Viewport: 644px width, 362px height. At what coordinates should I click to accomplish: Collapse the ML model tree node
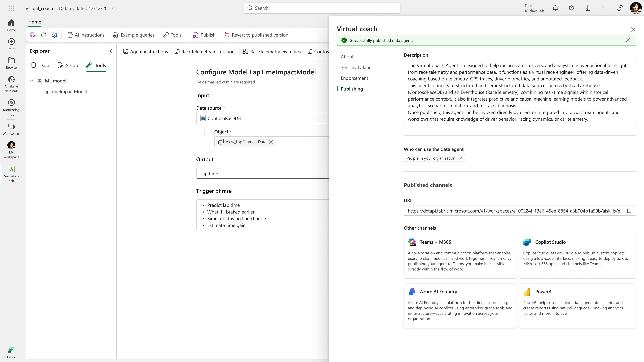32,81
